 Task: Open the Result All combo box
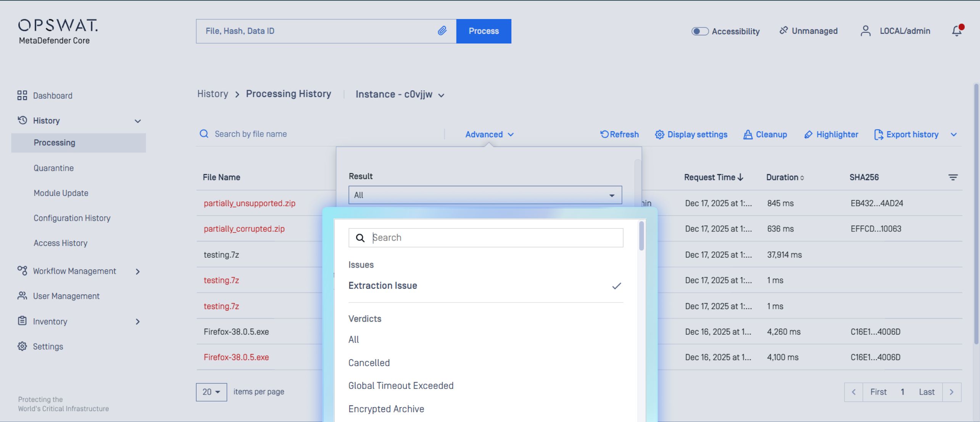click(485, 195)
